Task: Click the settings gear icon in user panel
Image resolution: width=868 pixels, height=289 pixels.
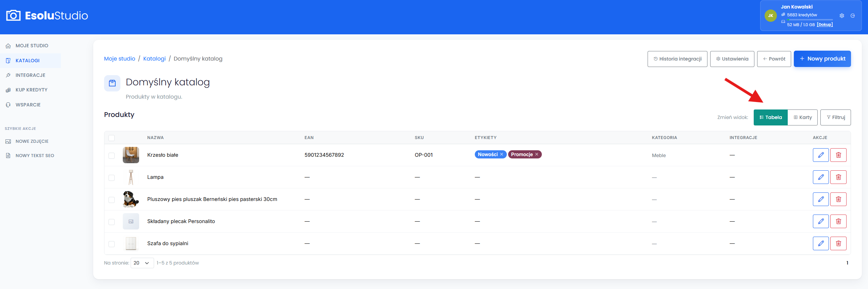Action: point(842,16)
